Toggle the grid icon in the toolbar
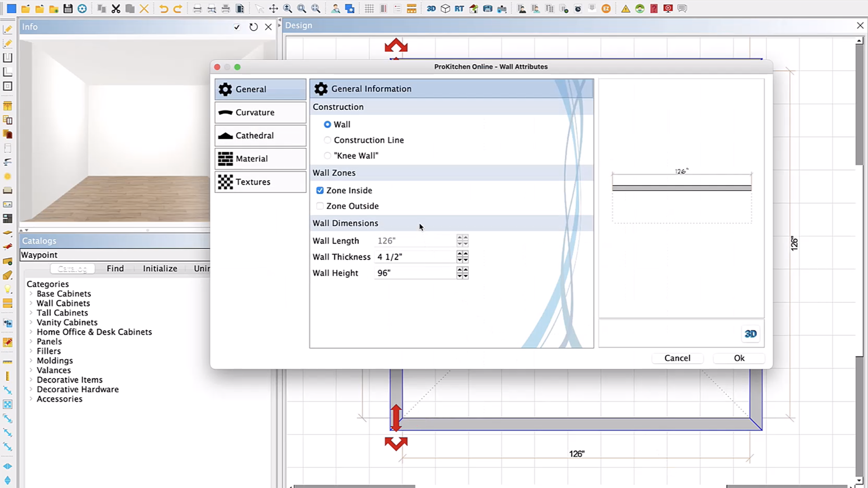868x488 pixels. pos(369,8)
